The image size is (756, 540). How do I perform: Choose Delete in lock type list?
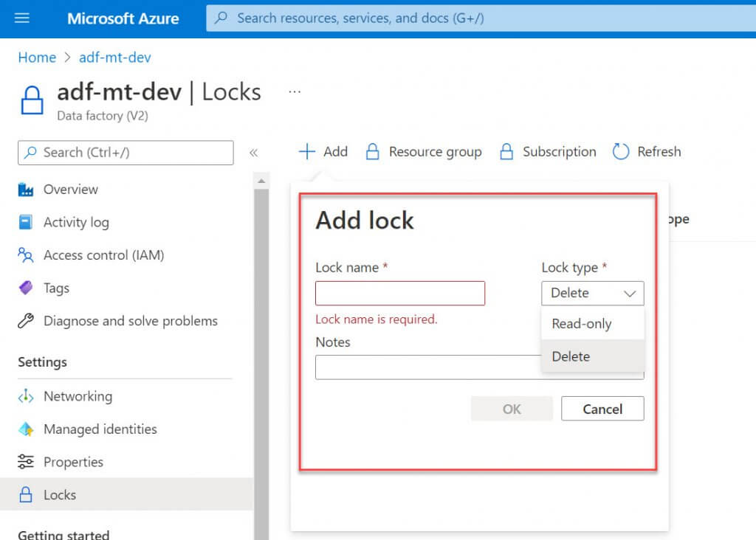(x=571, y=356)
